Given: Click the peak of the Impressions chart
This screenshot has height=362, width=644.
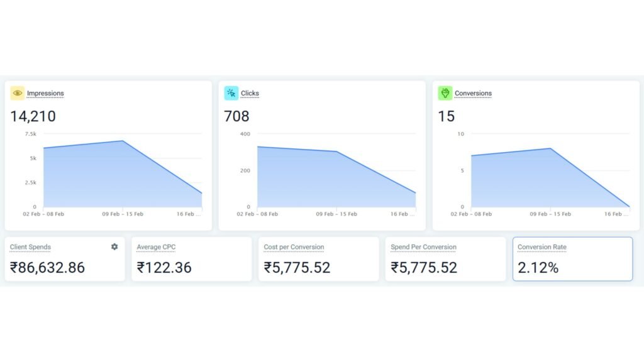Looking at the screenshot, I should 123,141.
